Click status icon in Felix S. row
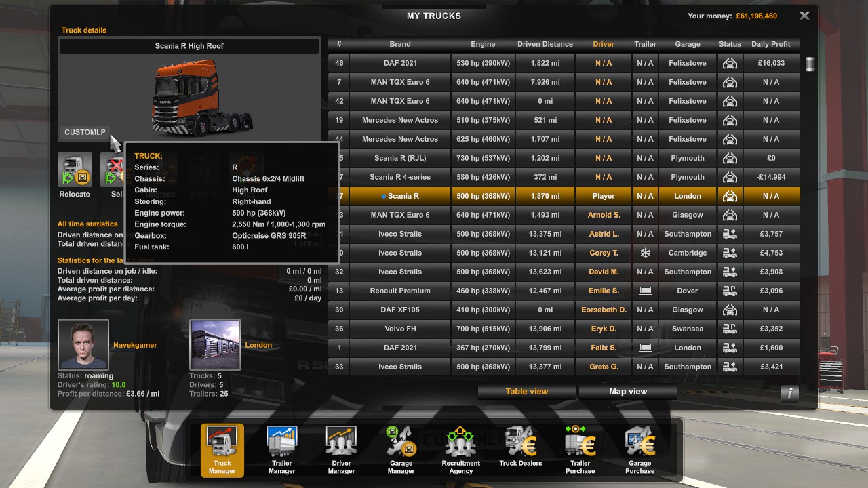The width and height of the screenshot is (868, 488). click(730, 348)
